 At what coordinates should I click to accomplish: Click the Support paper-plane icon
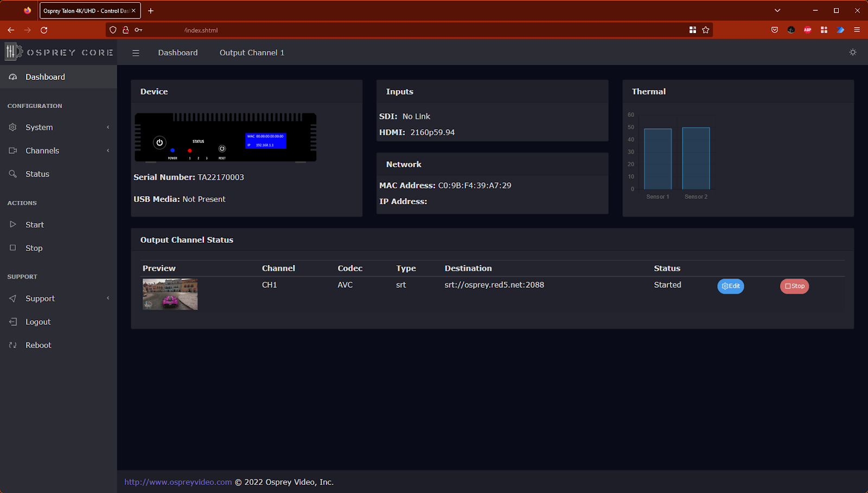tap(13, 298)
